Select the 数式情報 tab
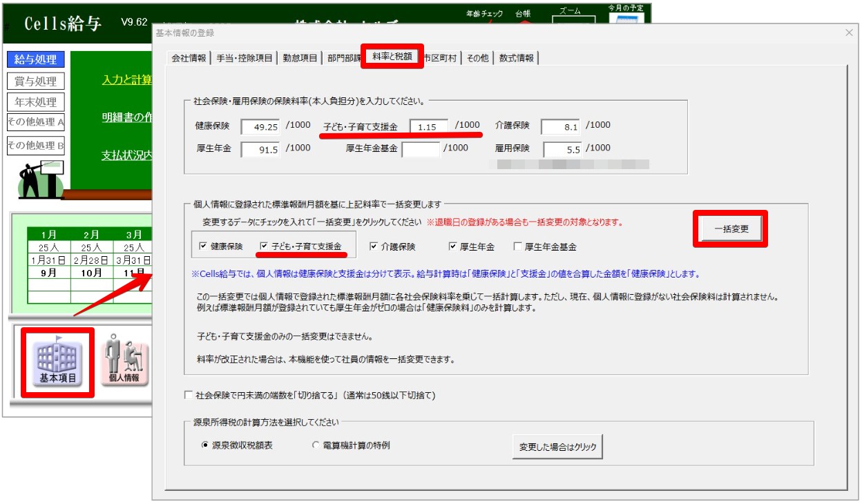862x504 pixels. (x=517, y=59)
